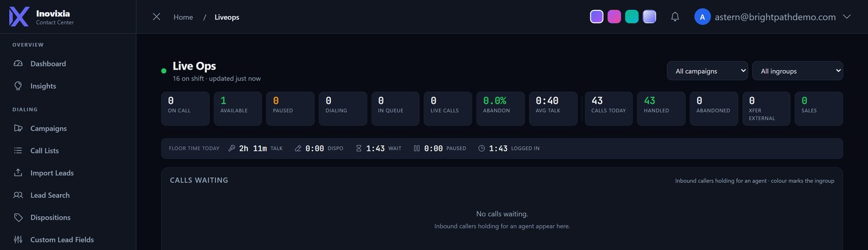
Task: Click the Import Leads upload icon
Action: click(18, 173)
